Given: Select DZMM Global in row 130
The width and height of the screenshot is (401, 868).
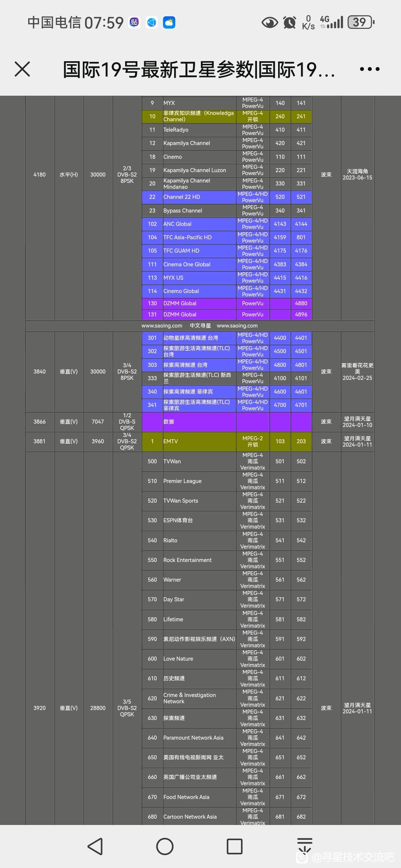Looking at the screenshot, I should pyautogui.click(x=180, y=303).
